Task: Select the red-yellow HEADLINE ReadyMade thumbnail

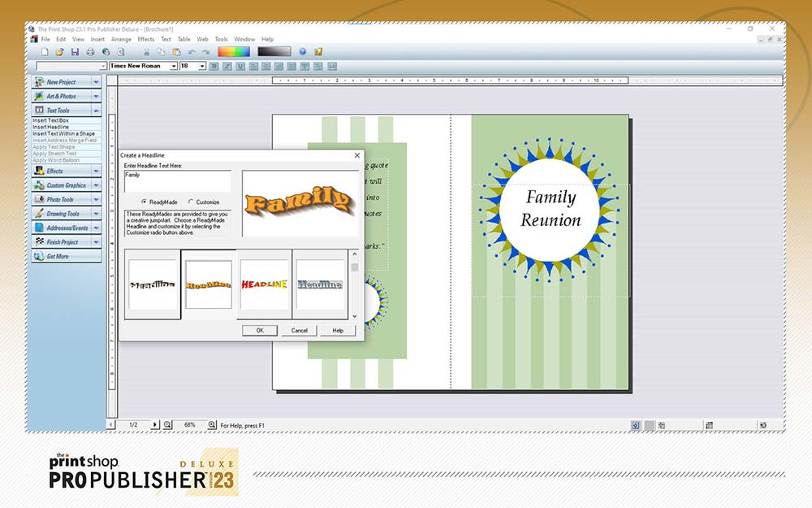Action: click(264, 284)
